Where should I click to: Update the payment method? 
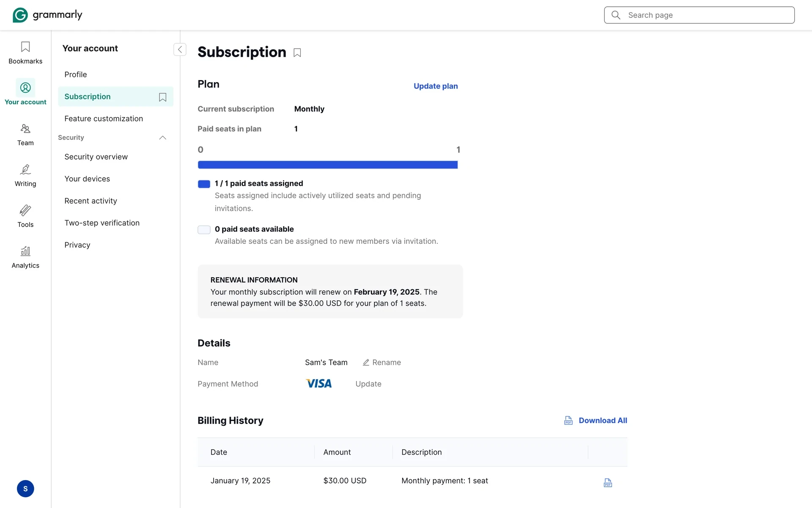pos(368,384)
